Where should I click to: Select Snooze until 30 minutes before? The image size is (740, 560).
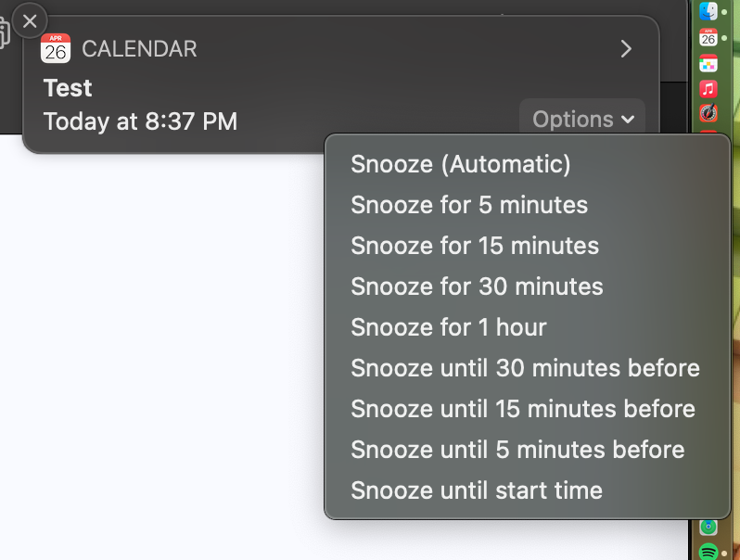pos(525,368)
